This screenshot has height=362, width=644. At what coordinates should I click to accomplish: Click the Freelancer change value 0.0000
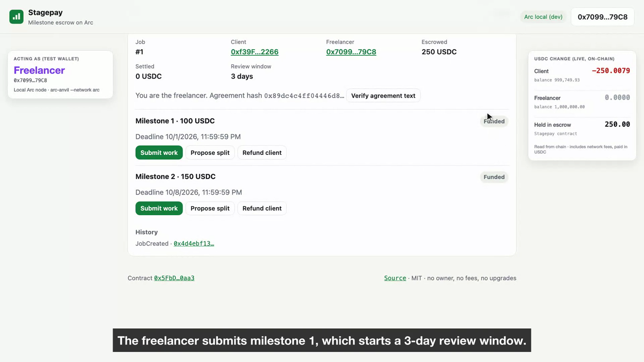[617, 98]
